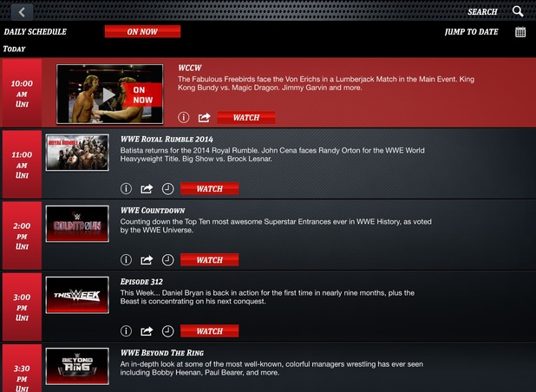This screenshot has height=392, width=536.
Task: Select the 'WWE Beyond The Ring' title
Action: [162, 353]
